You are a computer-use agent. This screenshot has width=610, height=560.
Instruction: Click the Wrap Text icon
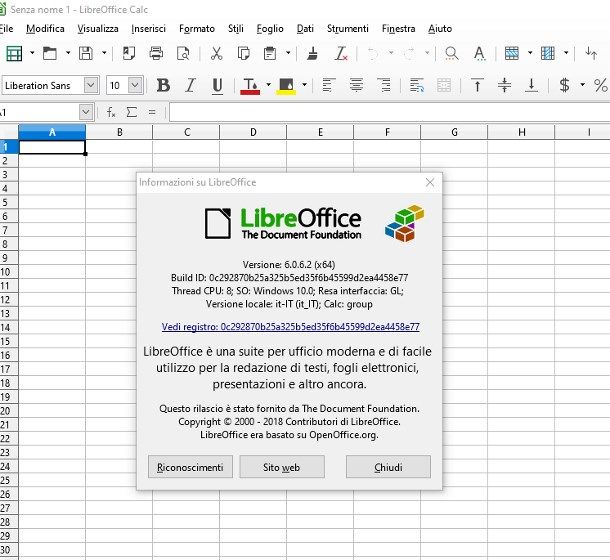point(417,85)
